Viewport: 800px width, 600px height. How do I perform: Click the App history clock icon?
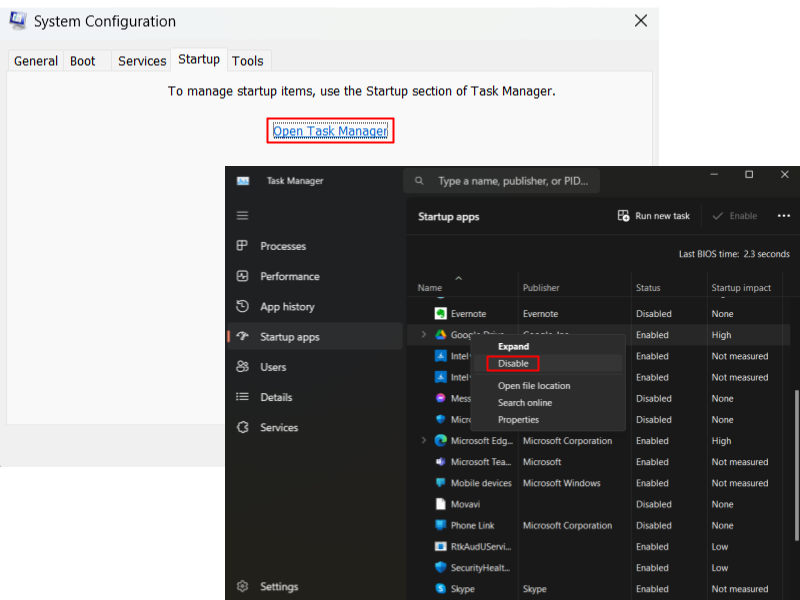[242, 306]
